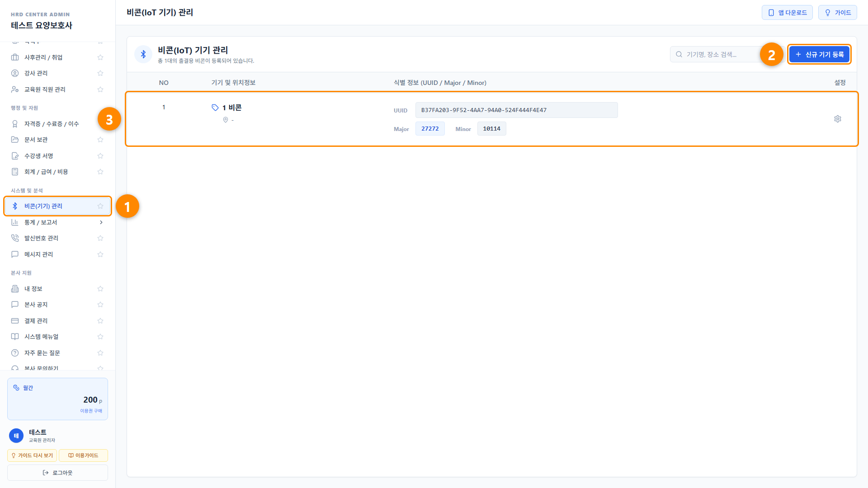Favorite 사후관리 / 취업 with its star
Image resolution: width=868 pixels, height=488 pixels.
pyautogui.click(x=100, y=57)
